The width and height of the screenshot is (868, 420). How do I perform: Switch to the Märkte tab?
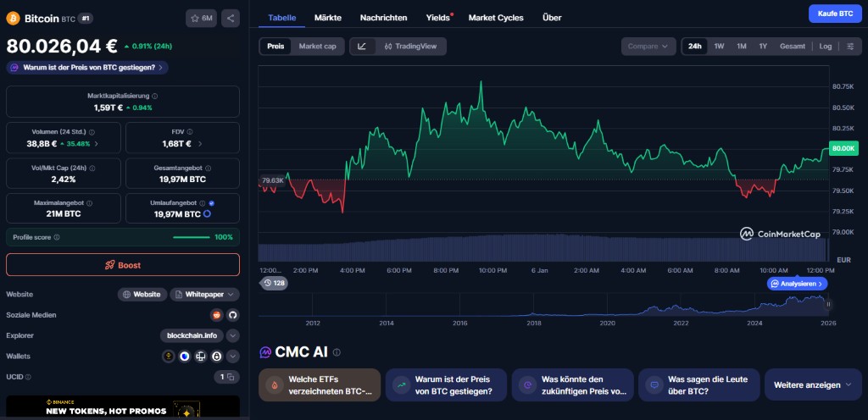[x=328, y=17]
